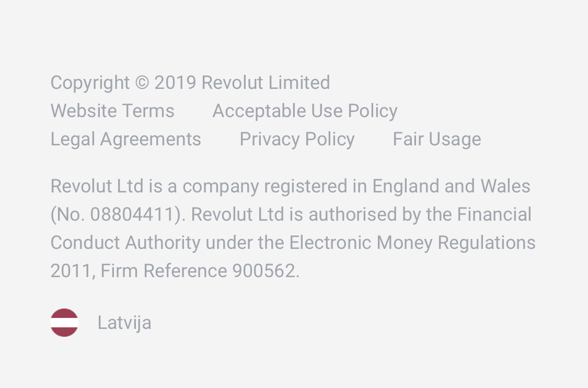Screen dimensions: 588x388
Task: Click the year 2019 in the copyright line
Action: pos(175,83)
